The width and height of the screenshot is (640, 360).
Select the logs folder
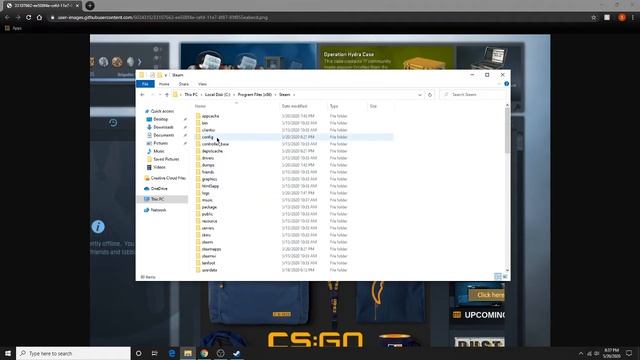pyautogui.click(x=205, y=193)
